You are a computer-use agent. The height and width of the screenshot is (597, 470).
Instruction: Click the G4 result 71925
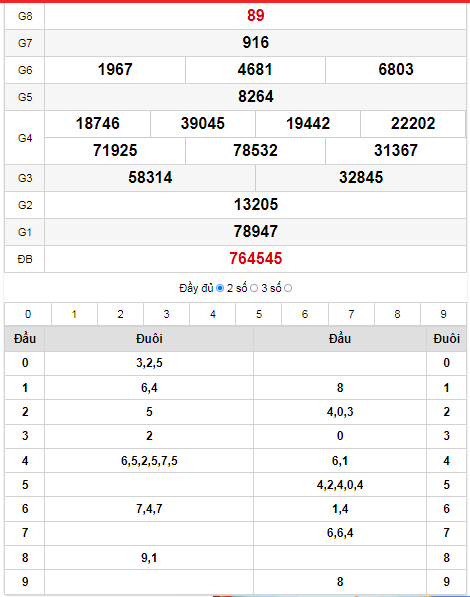[115, 151]
